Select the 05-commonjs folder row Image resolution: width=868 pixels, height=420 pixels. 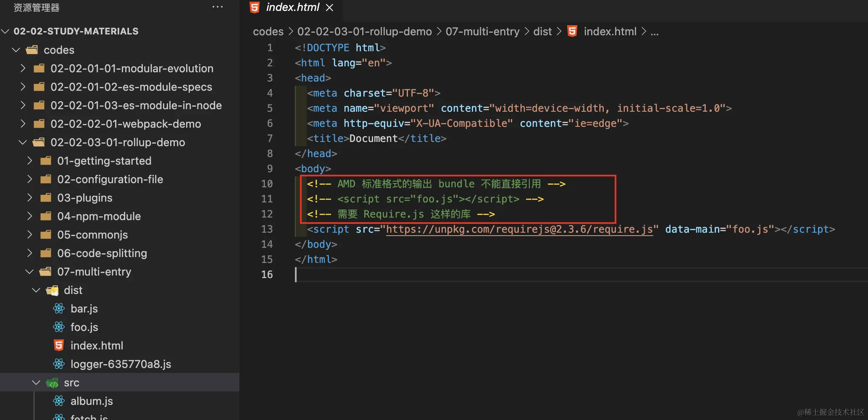120,235
